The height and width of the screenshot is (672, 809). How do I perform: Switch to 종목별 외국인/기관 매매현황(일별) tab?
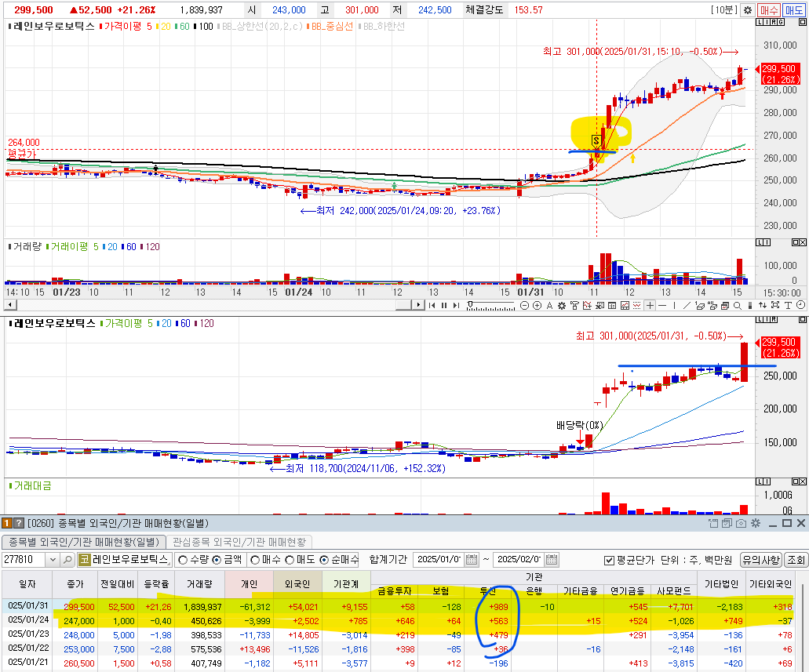[x=84, y=542]
